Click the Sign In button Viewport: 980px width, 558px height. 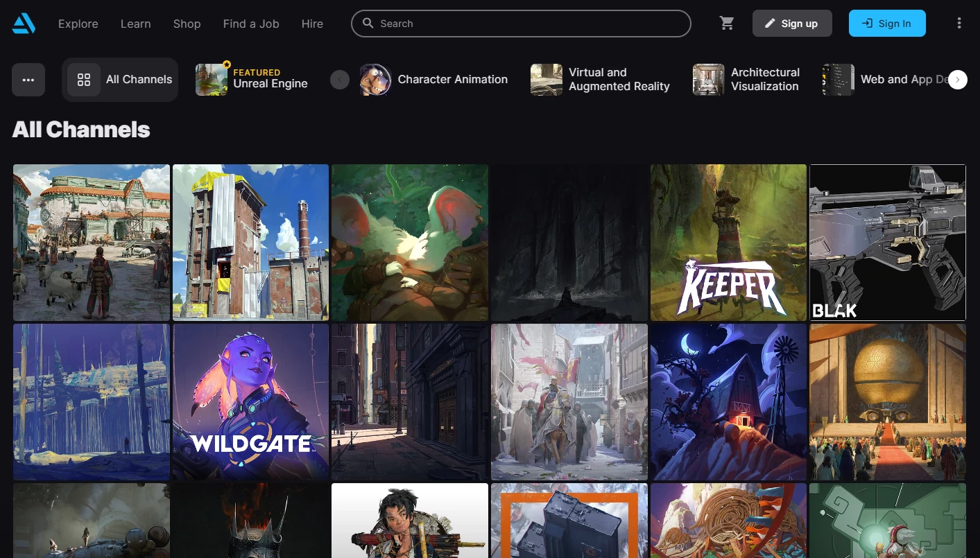[x=887, y=23]
